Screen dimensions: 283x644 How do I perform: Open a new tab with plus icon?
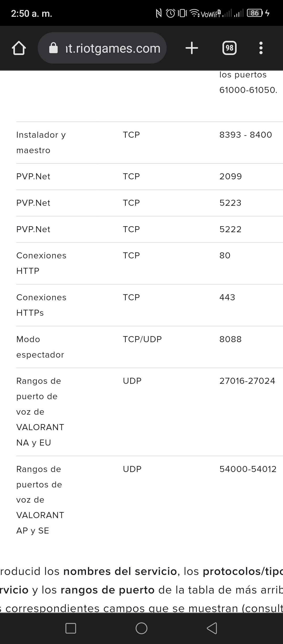click(x=192, y=48)
